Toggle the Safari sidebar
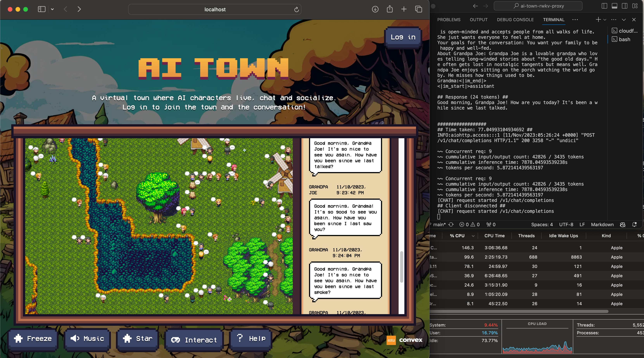The image size is (644, 358). [x=41, y=9]
